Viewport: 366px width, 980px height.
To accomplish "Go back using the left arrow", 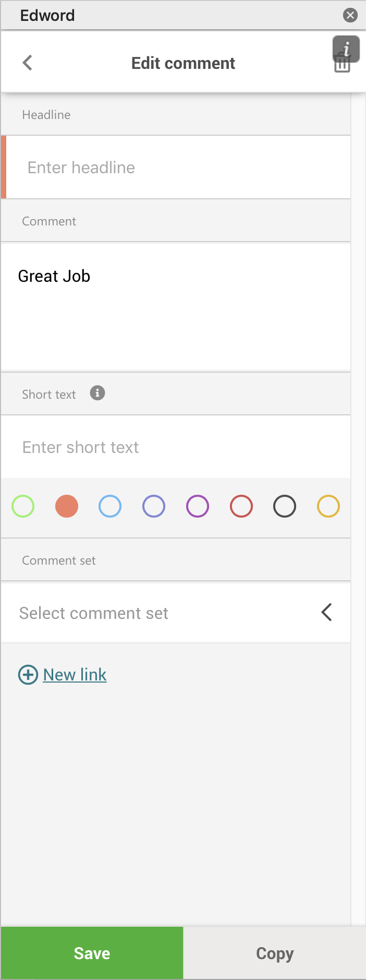I will point(28,63).
